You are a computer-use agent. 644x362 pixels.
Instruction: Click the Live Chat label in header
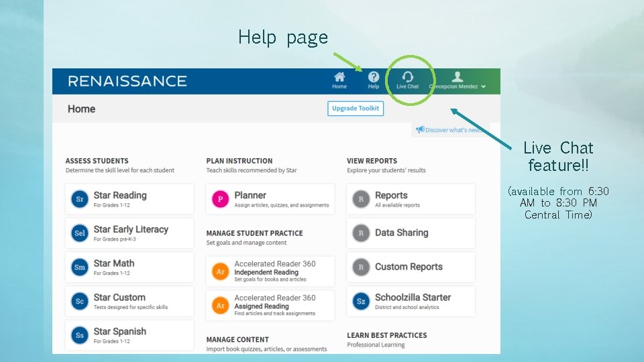coord(407,86)
